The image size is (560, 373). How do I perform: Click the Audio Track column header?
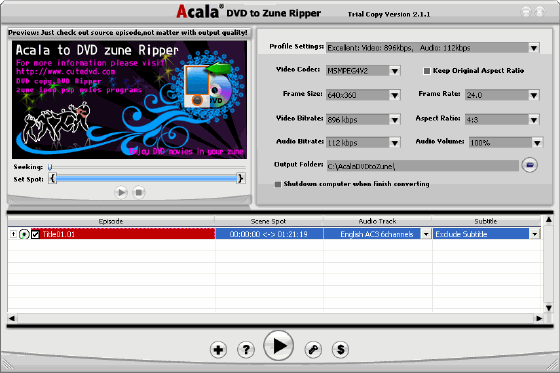(x=378, y=221)
